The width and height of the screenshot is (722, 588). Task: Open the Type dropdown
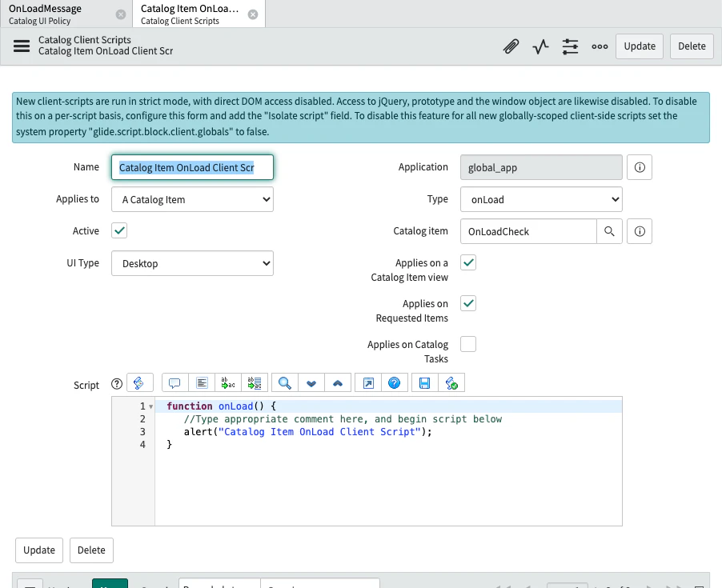tap(541, 199)
